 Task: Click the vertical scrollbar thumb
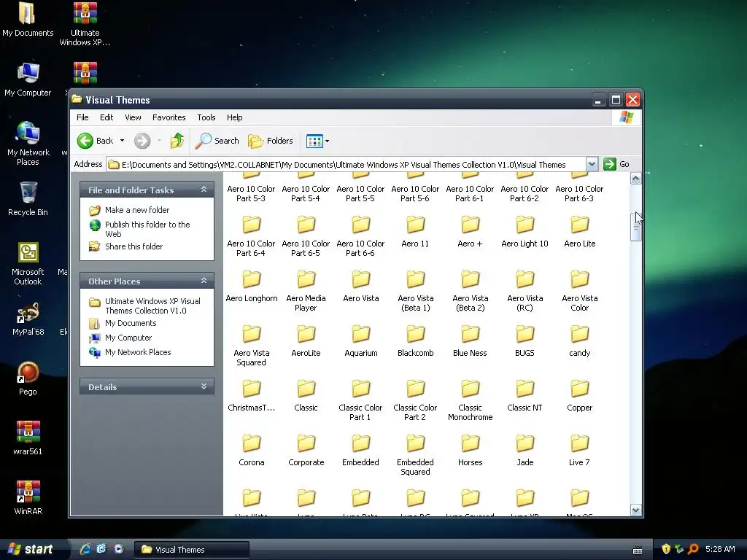pos(635,227)
